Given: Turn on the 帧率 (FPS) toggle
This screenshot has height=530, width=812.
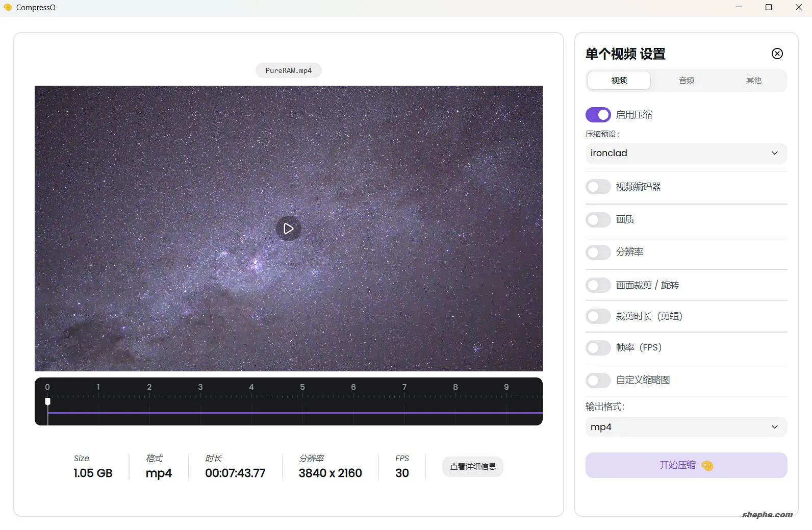Looking at the screenshot, I should point(598,348).
